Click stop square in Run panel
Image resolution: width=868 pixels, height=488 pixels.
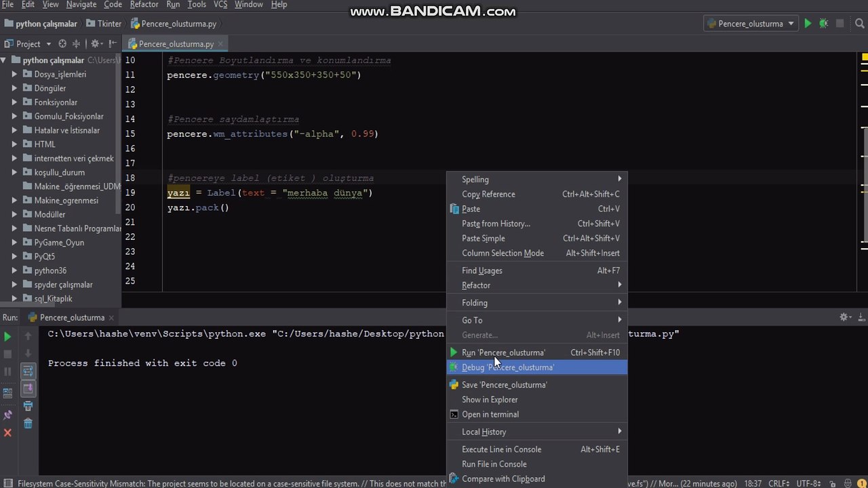(x=7, y=354)
